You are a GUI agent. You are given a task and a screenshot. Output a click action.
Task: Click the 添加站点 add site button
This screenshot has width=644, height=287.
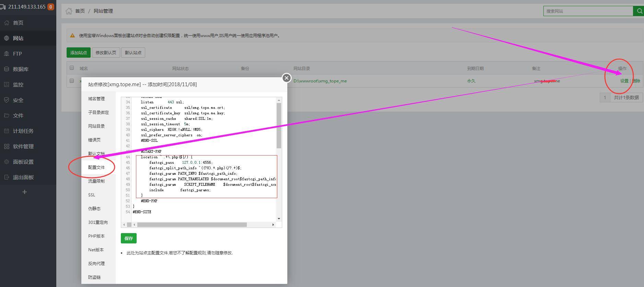78,53
